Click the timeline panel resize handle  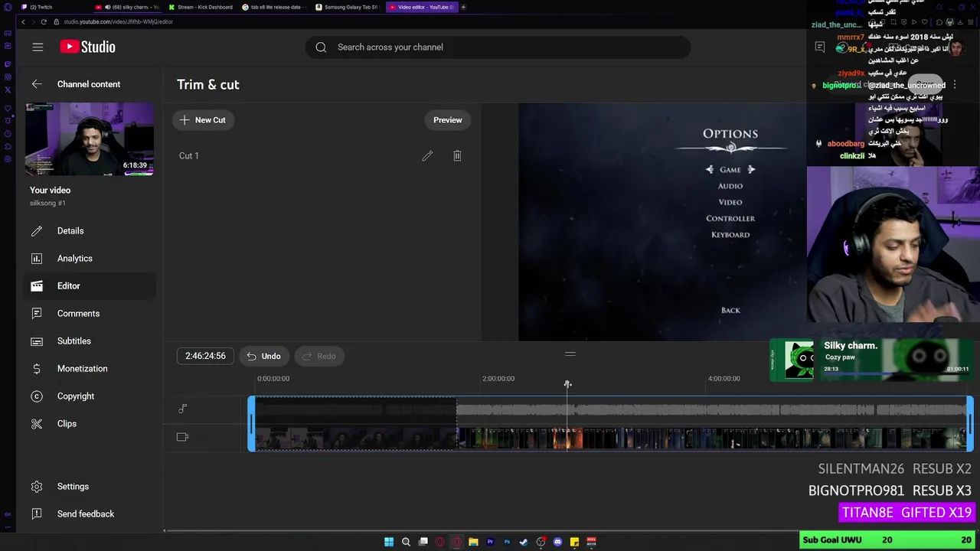click(x=570, y=354)
